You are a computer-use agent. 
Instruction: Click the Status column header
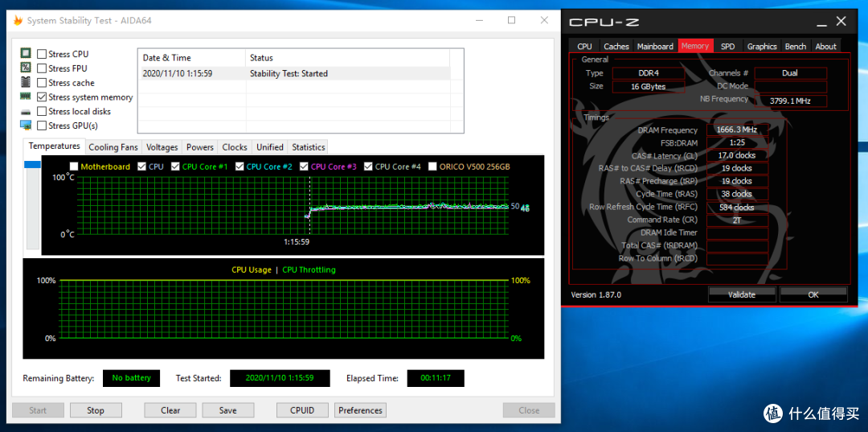(347, 58)
